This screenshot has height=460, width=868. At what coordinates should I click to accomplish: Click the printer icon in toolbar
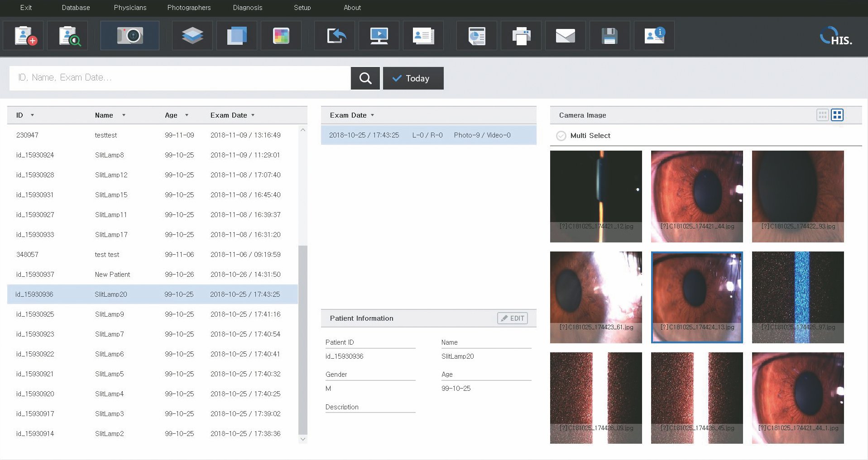point(521,36)
